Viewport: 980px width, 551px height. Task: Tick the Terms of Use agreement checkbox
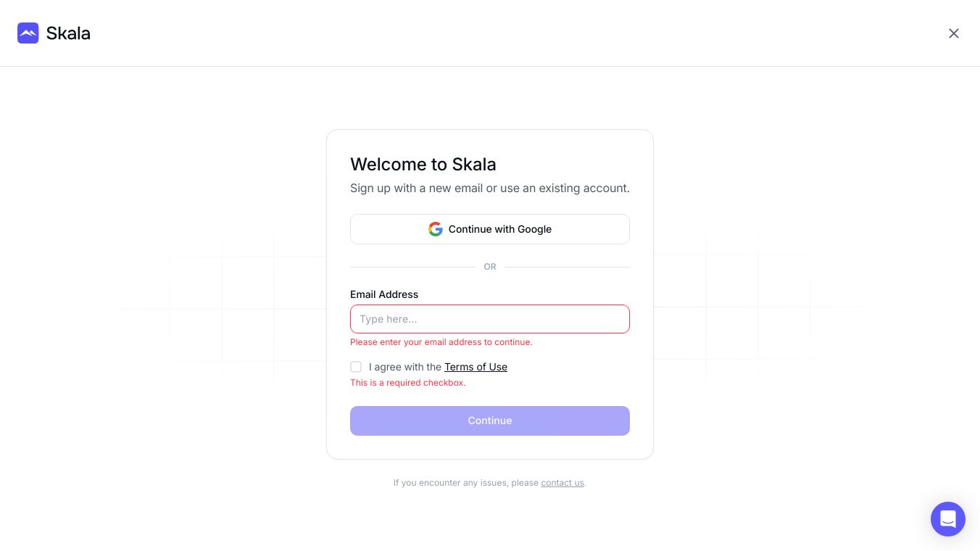[356, 367]
